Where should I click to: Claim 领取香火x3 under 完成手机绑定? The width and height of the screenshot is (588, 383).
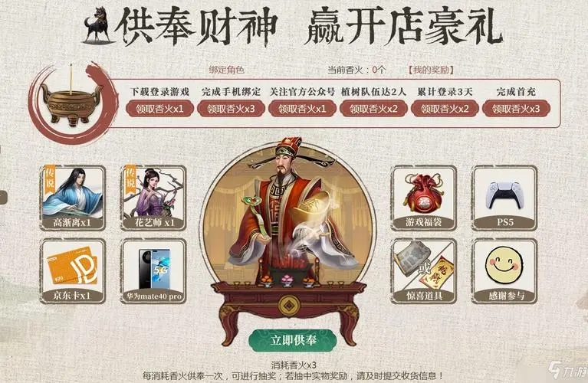(x=231, y=109)
